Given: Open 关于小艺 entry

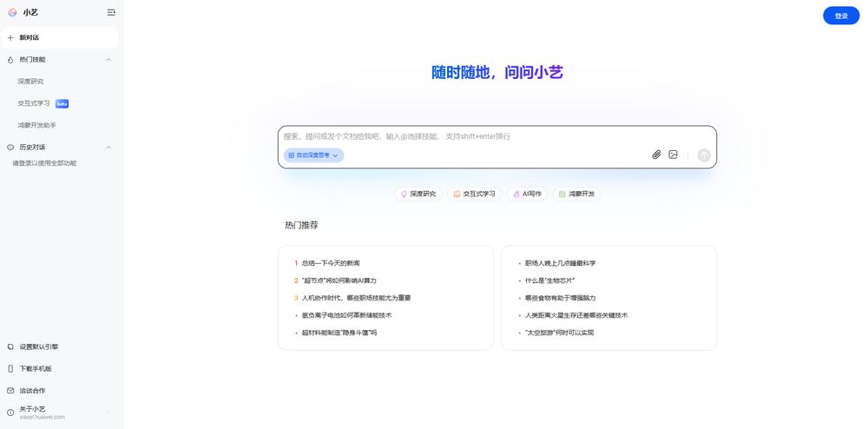Looking at the screenshot, I should [x=42, y=412].
